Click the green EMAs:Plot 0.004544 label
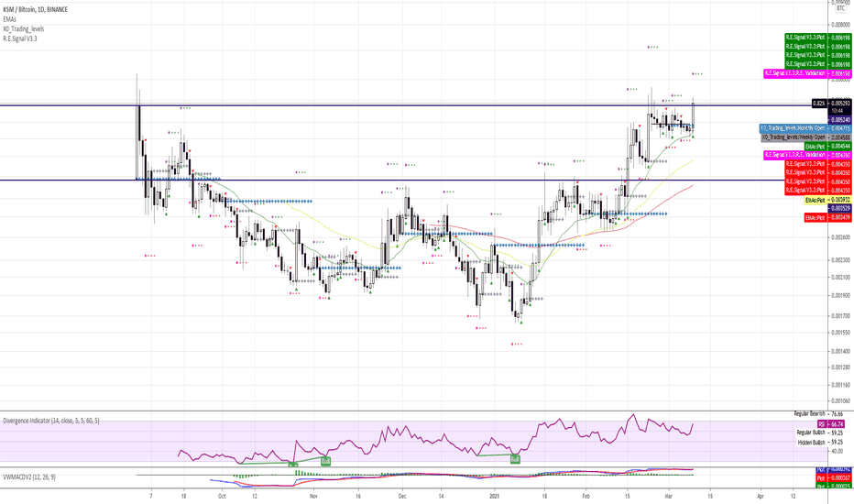The image size is (854, 504). 827,146
